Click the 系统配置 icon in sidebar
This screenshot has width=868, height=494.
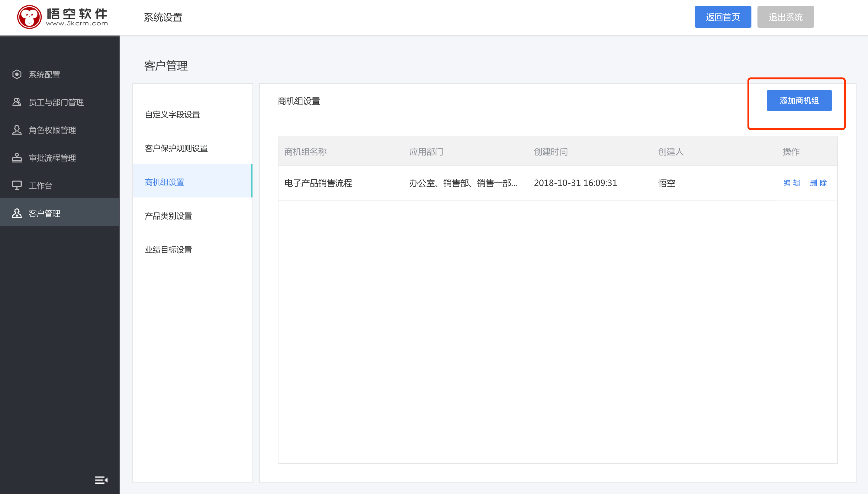16,75
